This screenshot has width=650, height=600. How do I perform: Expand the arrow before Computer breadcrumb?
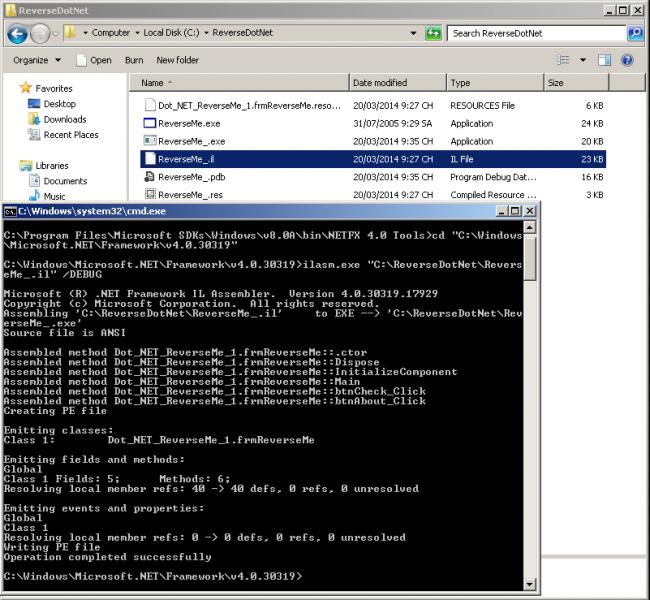[85, 33]
